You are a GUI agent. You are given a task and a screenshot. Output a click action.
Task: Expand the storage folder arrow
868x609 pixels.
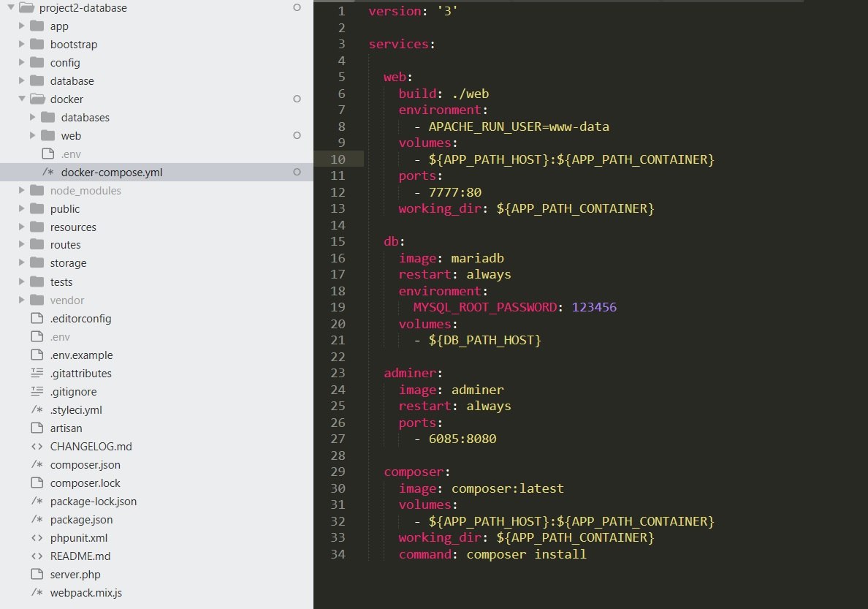(22, 263)
